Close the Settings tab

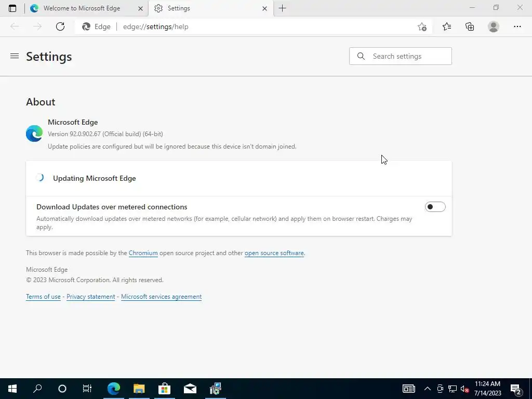[264, 8]
